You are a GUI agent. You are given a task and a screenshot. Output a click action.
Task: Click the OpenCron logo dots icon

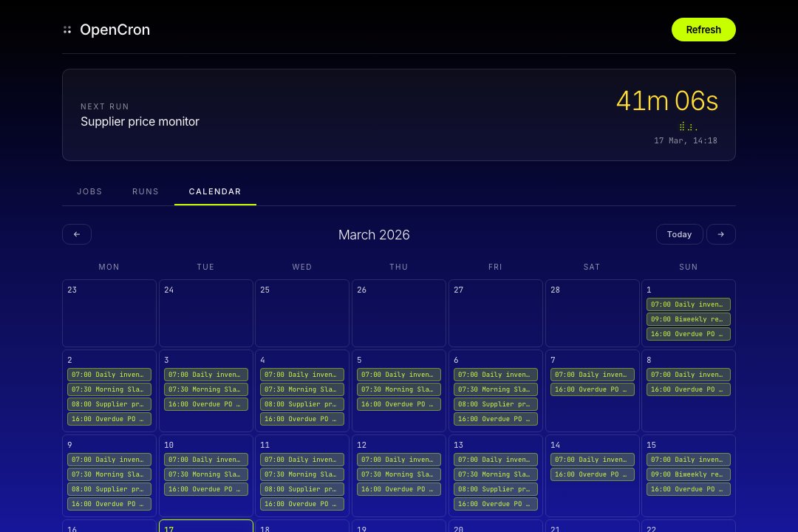pos(67,30)
